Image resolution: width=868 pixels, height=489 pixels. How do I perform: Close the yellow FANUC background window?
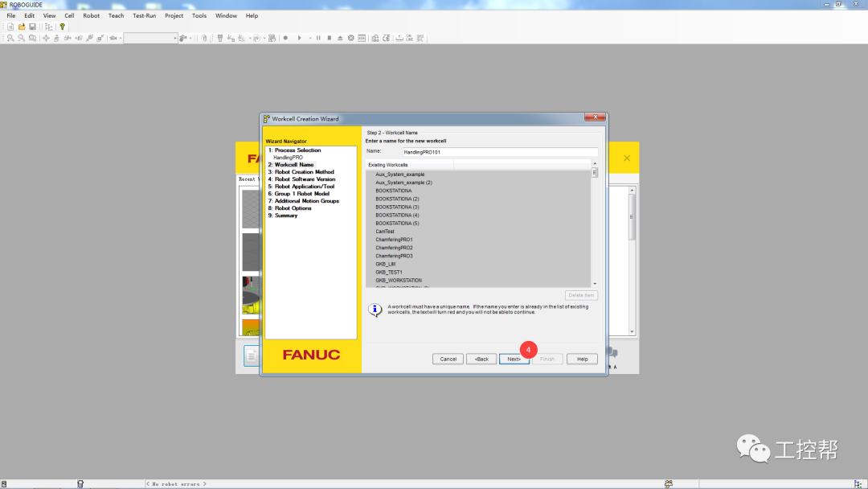[627, 158]
